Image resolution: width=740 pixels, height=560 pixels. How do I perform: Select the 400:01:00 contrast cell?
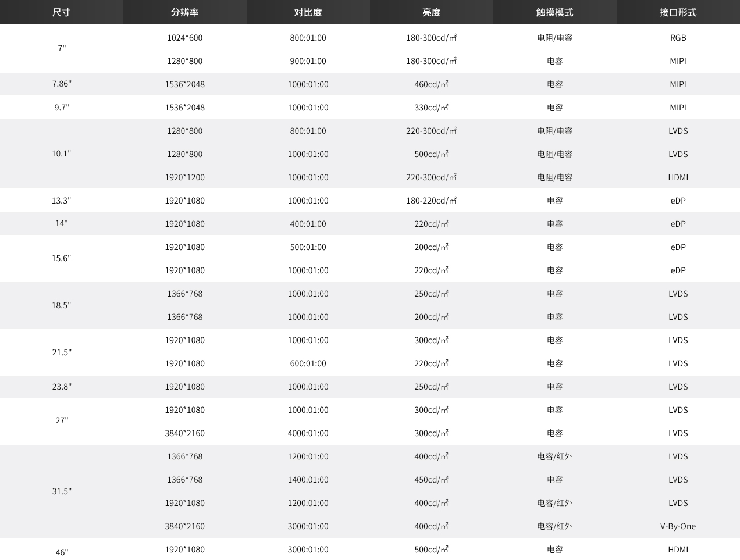[x=308, y=224]
